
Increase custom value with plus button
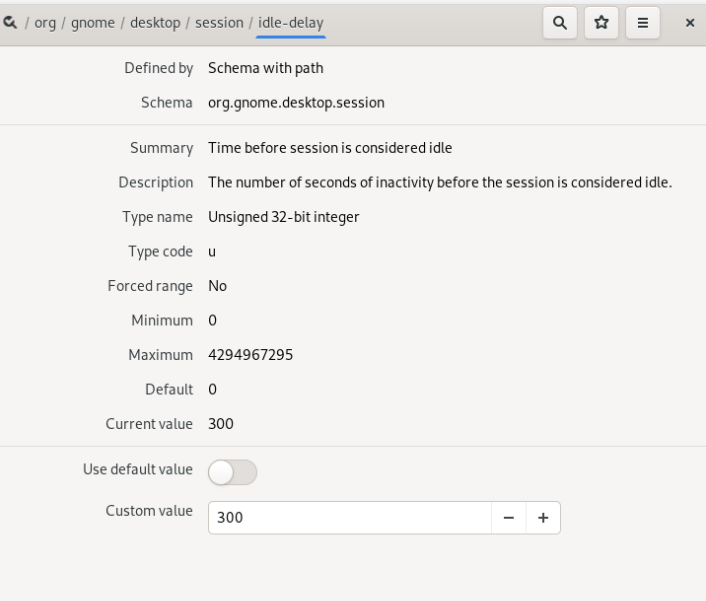pos(543,518)
